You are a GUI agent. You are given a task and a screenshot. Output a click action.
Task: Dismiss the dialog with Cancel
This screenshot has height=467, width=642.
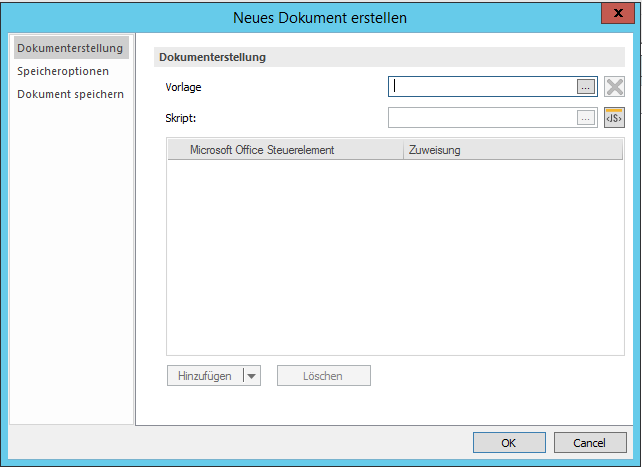click(590, 443)
